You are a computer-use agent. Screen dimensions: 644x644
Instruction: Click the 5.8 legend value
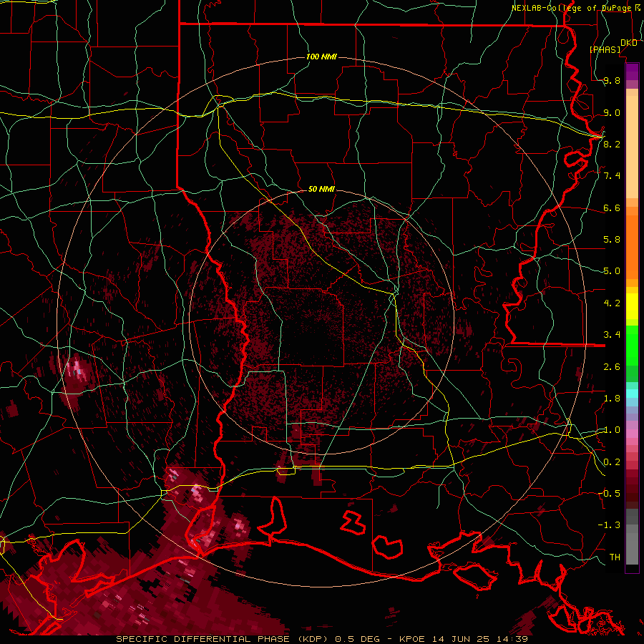click(612, 240)
